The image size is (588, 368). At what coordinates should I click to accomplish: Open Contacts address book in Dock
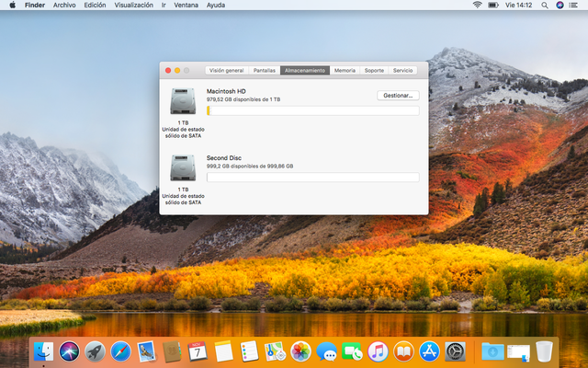tap(172, 351)
